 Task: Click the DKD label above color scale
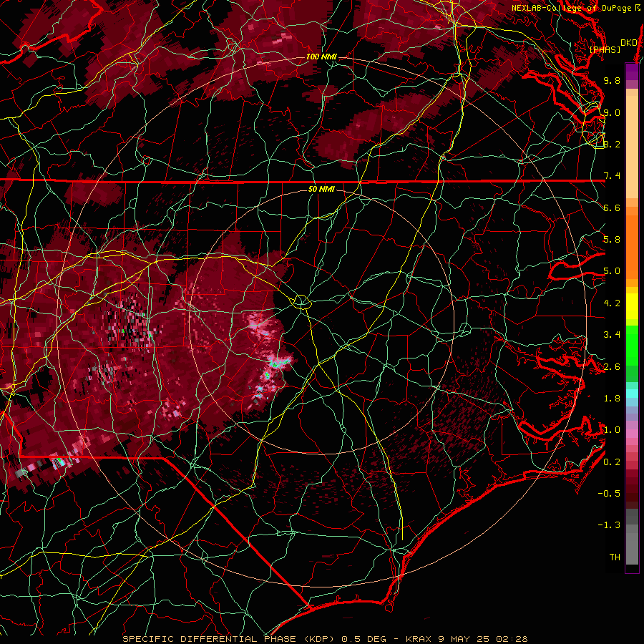[x=629, y=43]
